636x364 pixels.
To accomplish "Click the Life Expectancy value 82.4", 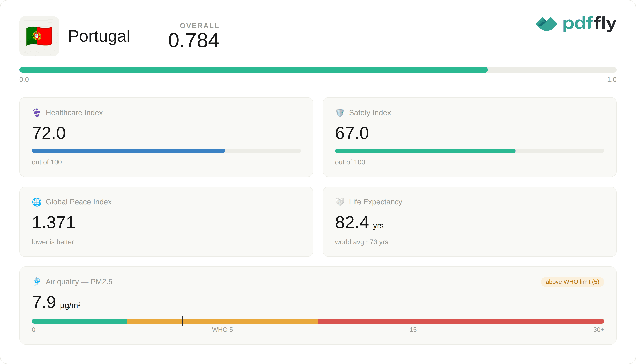I will 352,222.
